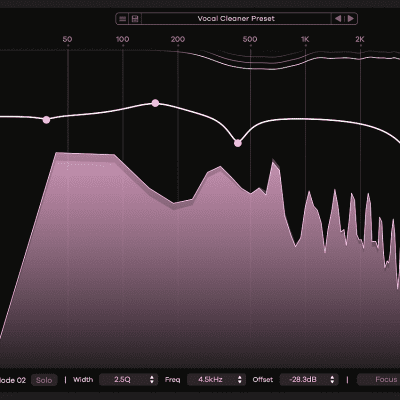Click the 100 frequency grid label
400x400 pixels.
(122, 39)
